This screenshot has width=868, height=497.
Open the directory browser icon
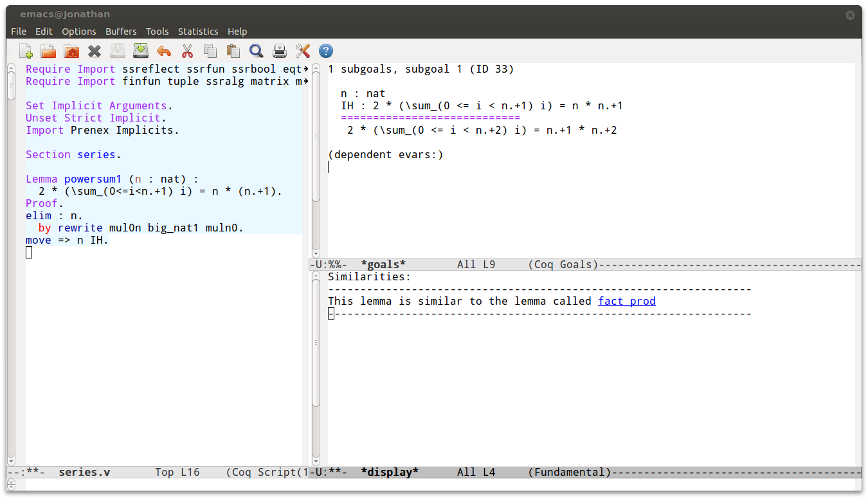(71, 51)
